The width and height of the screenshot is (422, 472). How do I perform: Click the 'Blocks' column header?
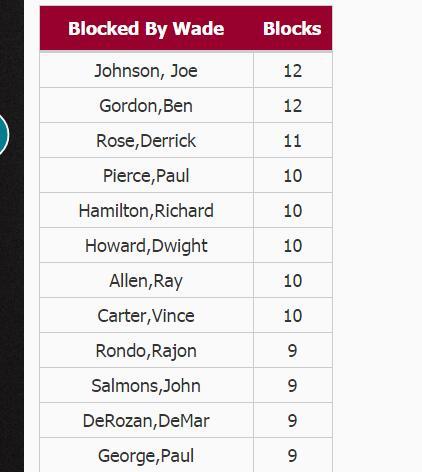(x=292, y=28)
